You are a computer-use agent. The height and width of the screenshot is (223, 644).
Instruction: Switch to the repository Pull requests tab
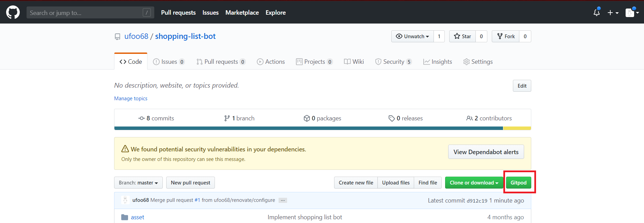click(221, 62)
